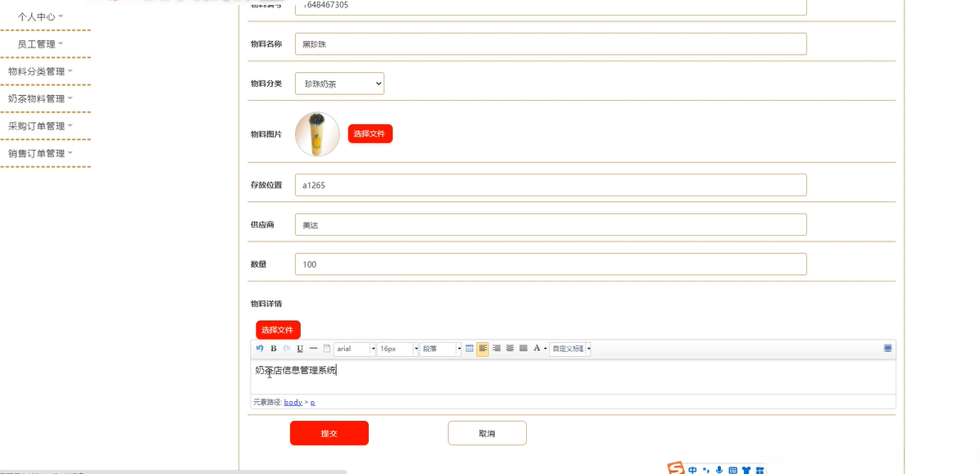
Task: Focus the 供应商 field containing 美达
Action: [x=551, y=225]
